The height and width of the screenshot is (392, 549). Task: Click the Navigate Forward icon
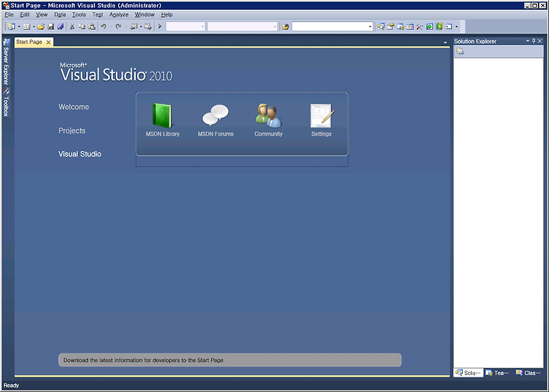coord(148,27)
